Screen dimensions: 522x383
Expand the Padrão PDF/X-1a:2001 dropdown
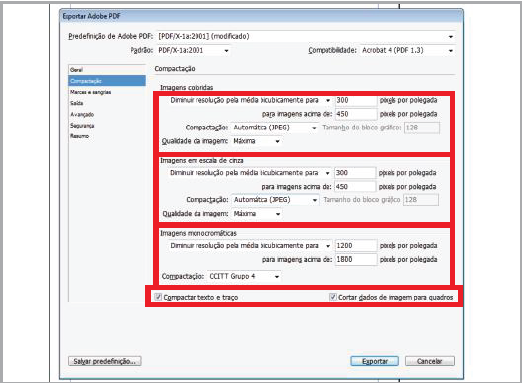pyautogui.click(x=193, y=51)
